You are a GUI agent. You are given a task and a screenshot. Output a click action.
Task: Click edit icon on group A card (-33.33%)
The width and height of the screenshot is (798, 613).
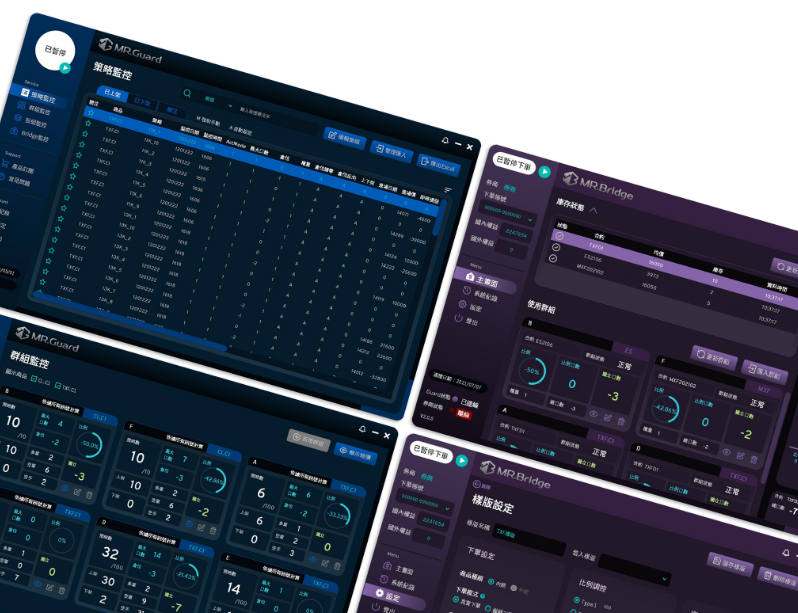click(325, 562)
